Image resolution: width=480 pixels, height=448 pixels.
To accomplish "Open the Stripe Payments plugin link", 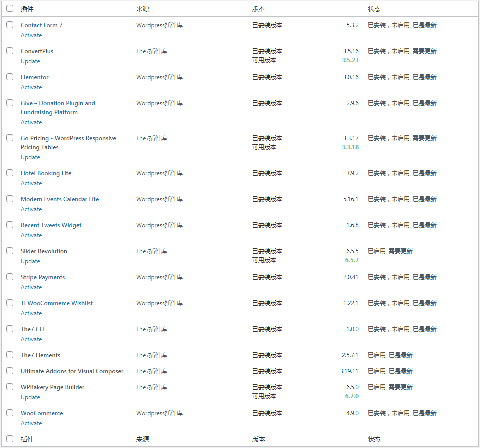I will coord(43,277).
